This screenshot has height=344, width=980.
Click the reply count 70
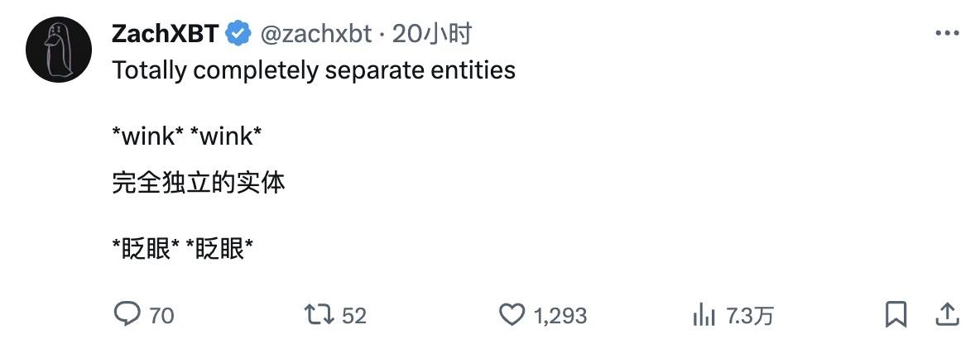(x=162, y=315)
